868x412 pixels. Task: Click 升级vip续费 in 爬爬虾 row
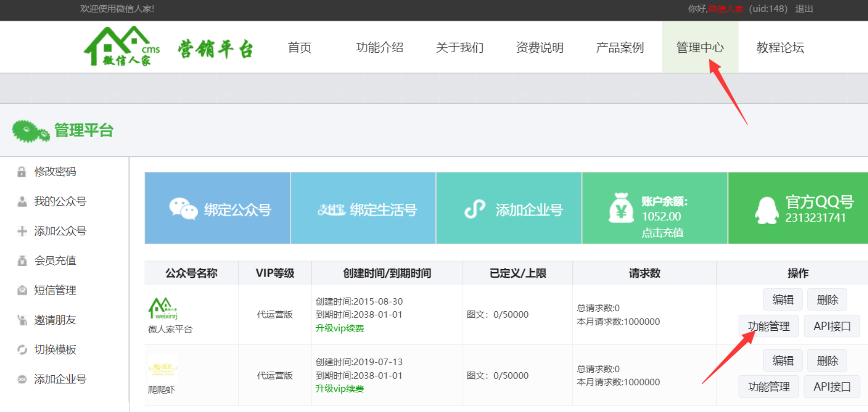340,389
